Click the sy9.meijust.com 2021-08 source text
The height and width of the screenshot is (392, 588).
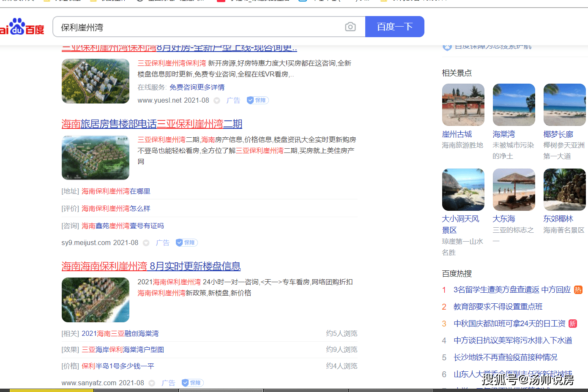(100, 243)
